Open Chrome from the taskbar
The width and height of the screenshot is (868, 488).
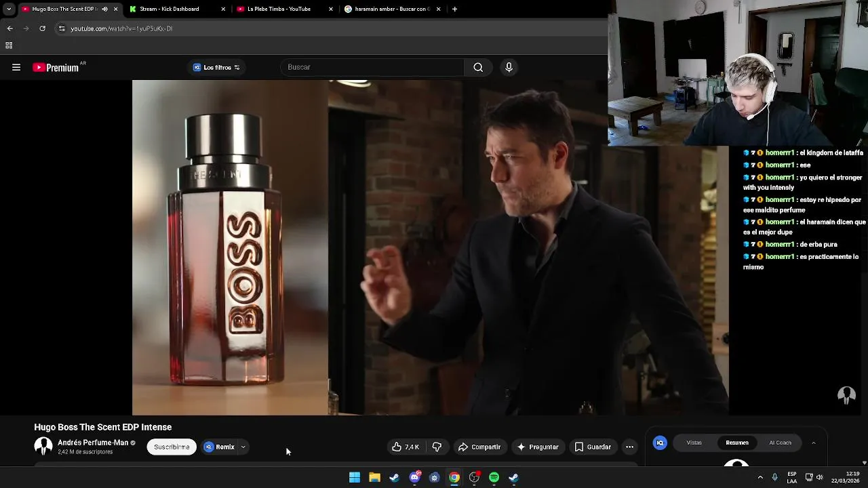[x=454, y=478]
